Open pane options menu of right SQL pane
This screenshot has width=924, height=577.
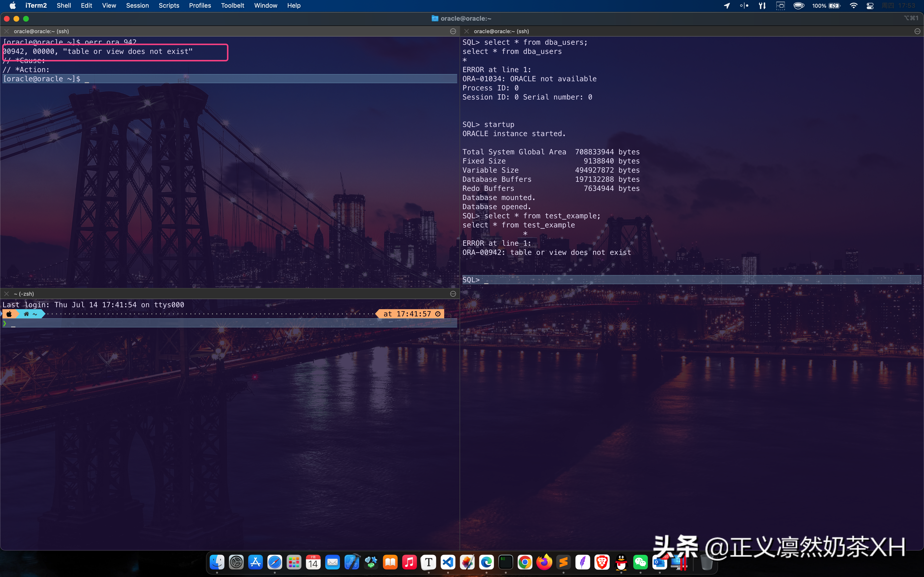(917, 31)
